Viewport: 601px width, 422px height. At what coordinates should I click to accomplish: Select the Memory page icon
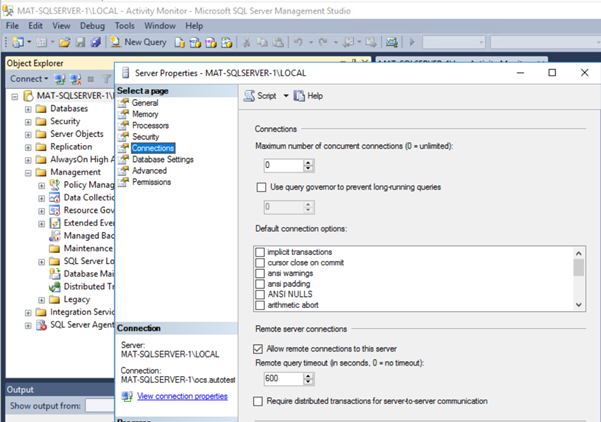124,114
